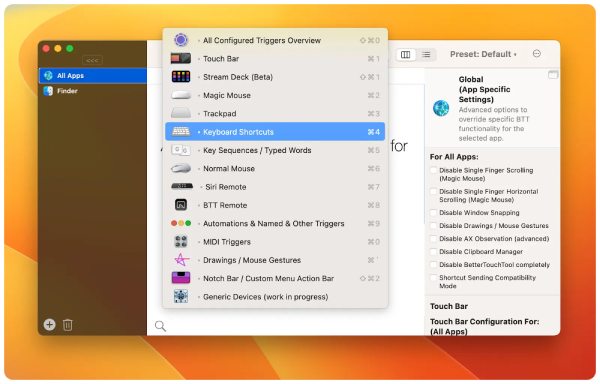Click the star drawing gesture icon
Screen dimensions: 600x384
181,260
